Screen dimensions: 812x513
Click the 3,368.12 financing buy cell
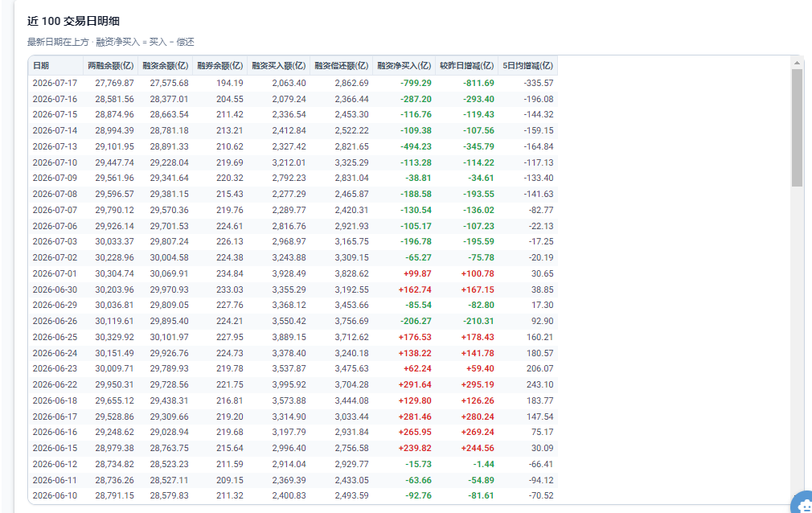point(289,306)
